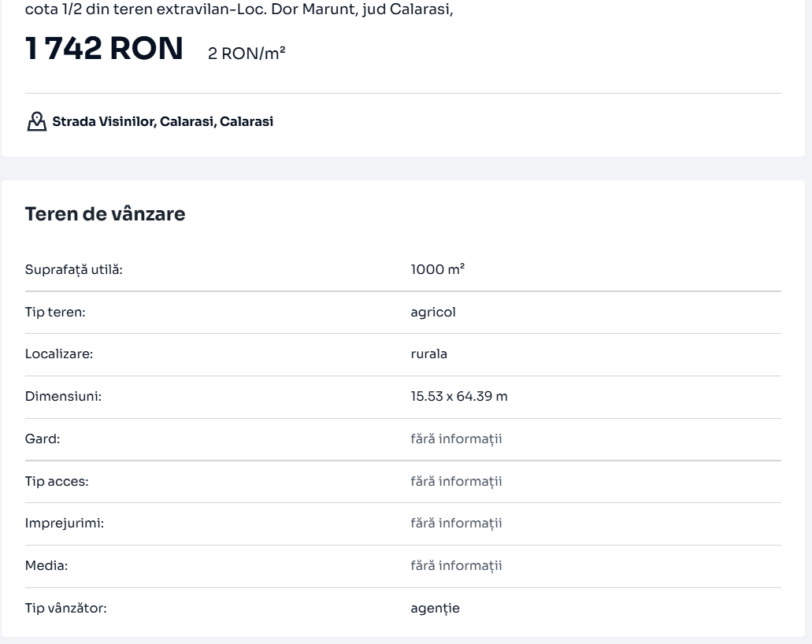
Task: Select the Suprafață utilă label
Action: (74, 269)
